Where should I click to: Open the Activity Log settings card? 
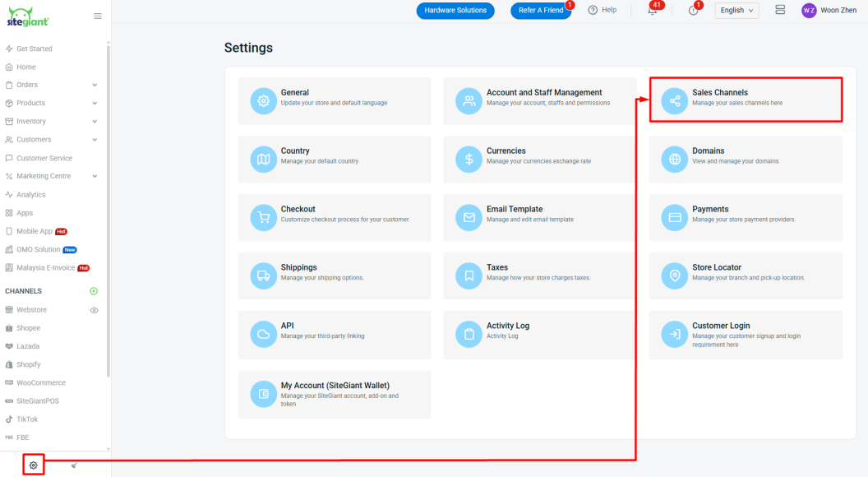pyautogui.click(x=540, y=335)
